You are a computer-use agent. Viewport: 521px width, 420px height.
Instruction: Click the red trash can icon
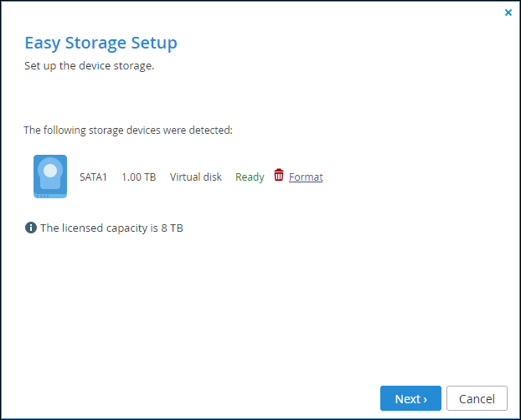279,175
